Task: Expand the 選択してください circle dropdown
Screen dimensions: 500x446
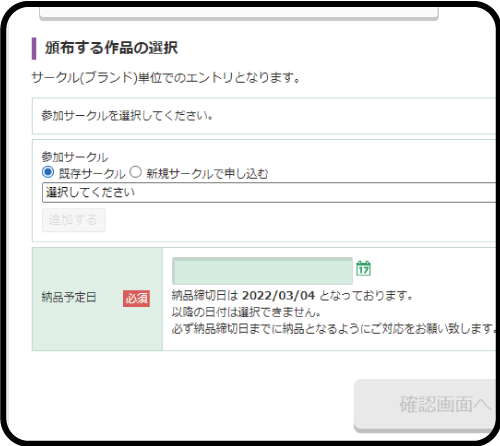Action: [x=269, y=192]
